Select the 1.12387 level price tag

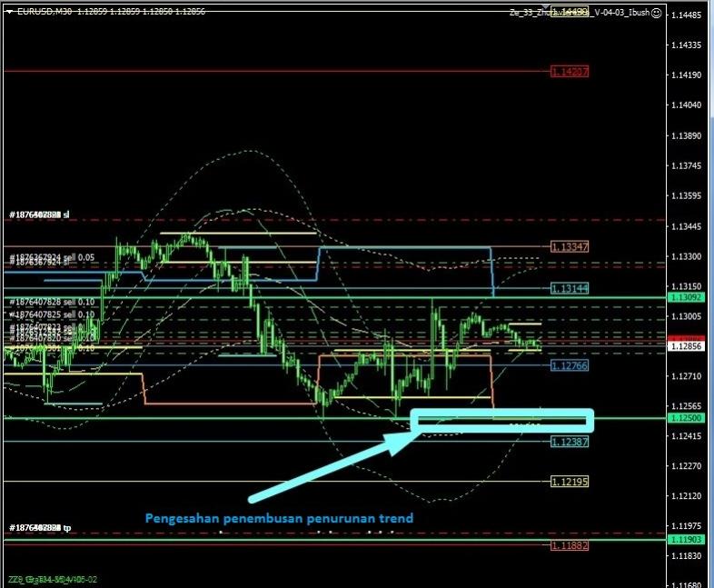click(x=570, y=441)
